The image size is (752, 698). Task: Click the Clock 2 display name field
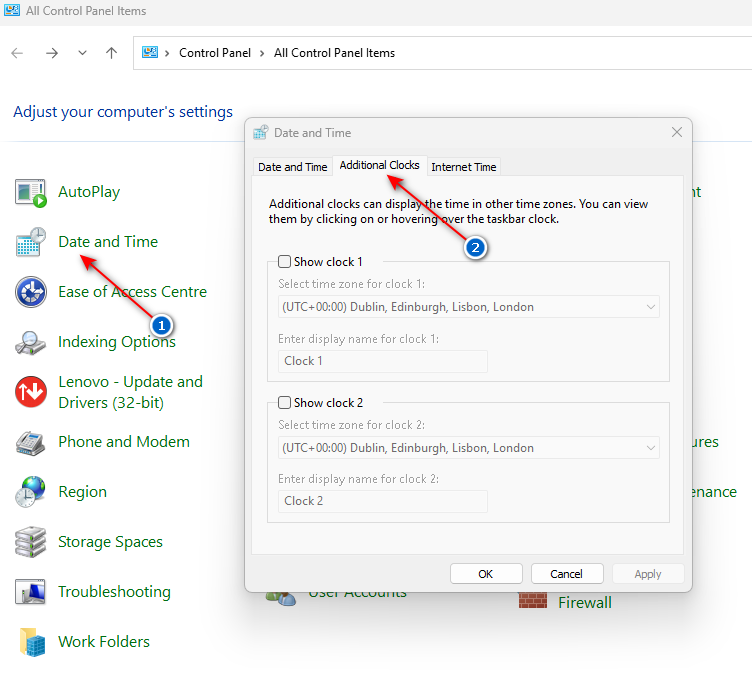(x=383, y=501)
